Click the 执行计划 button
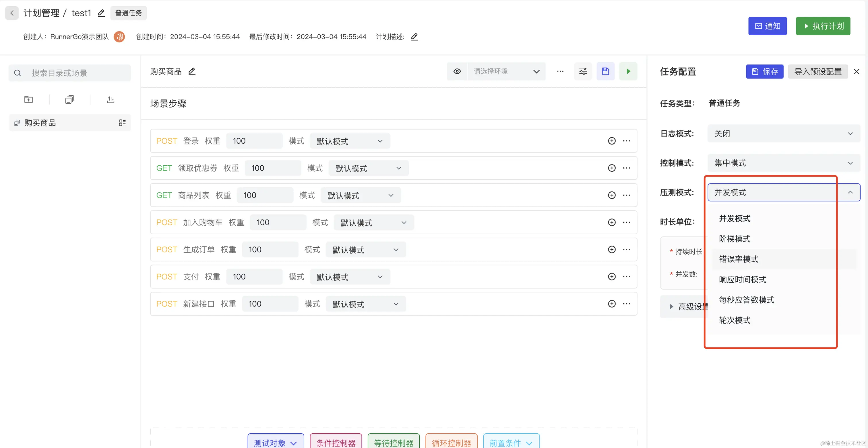The image size is (868, 448). [823, 26]
